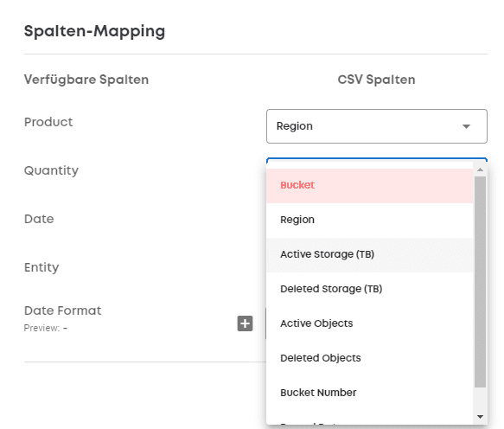Click the Product label
Screen dimensions: 504x429
point(48,122)
